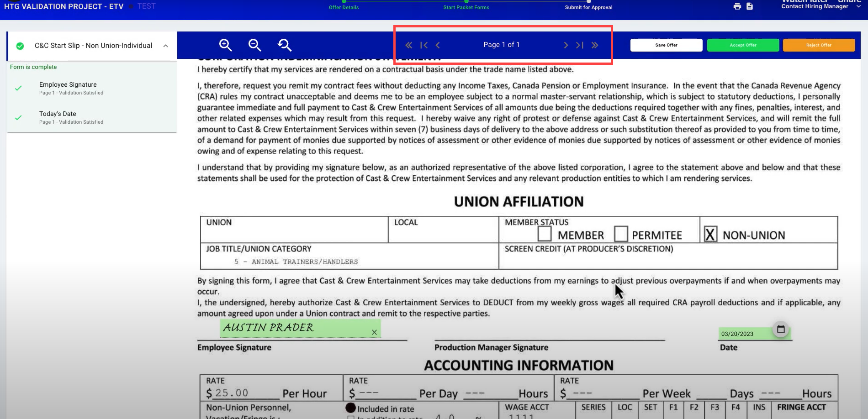Click the Save Offer button

pos(666,45)
